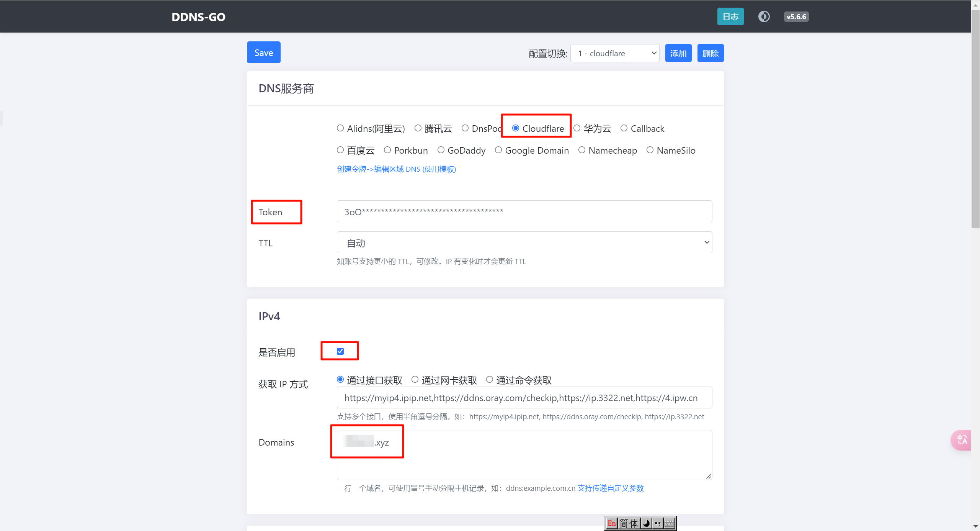Click the page vertical scrollbar thumb
The height and width of the screenshot is (531, 980).
pos(975,119)
